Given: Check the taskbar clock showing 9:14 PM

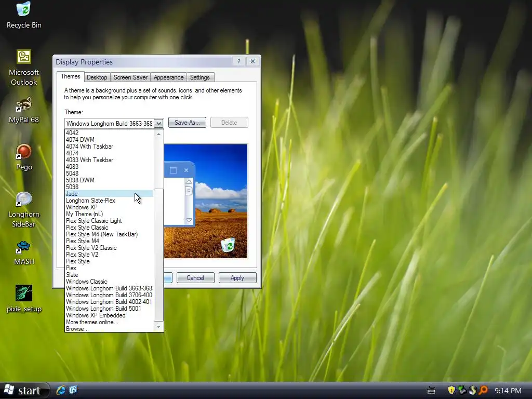Looking at the screenshot, I should 508,391.
